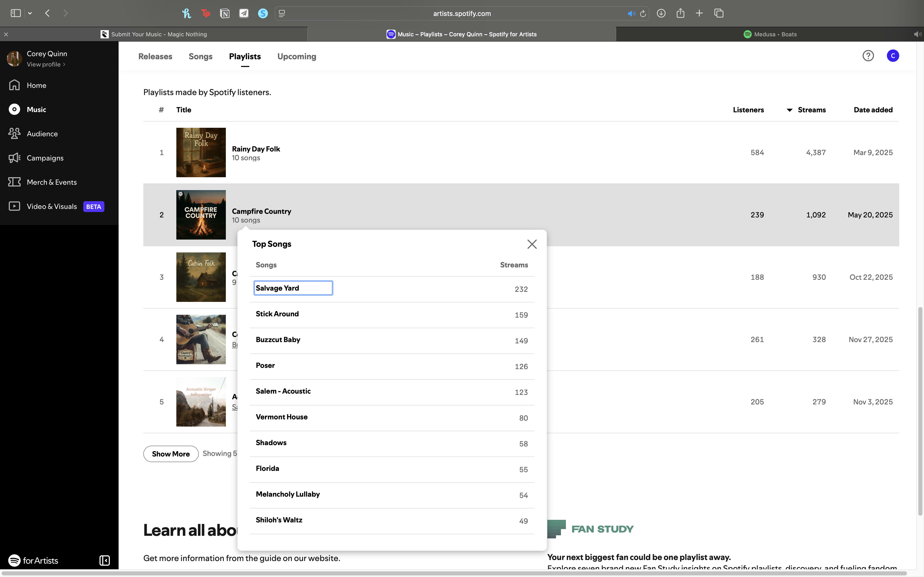
Task: Sort playlists by Streams column arrow
Action: [x=789, y=110]
